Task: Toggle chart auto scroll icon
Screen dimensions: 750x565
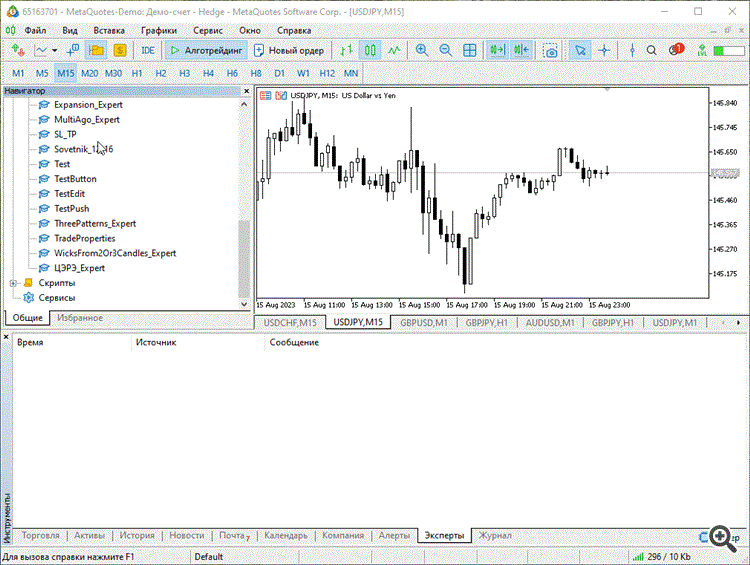Action: (497, 50)
